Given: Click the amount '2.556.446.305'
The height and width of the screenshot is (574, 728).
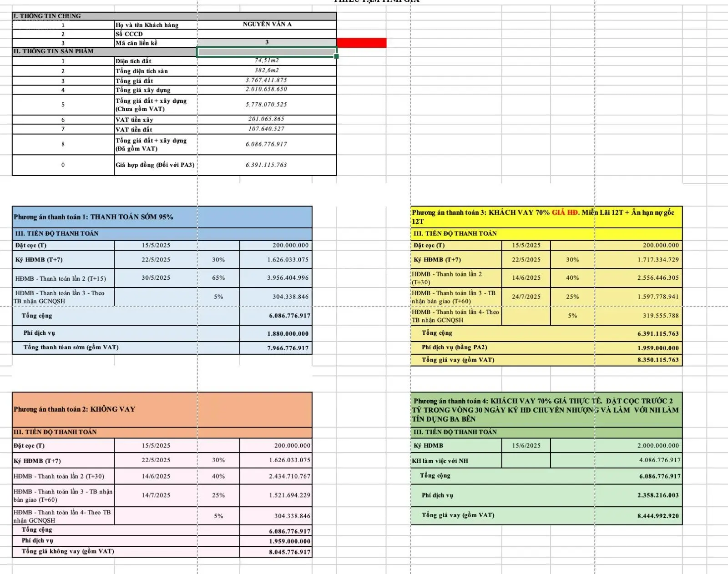Looking at the screenshot, I should [638, 278].
